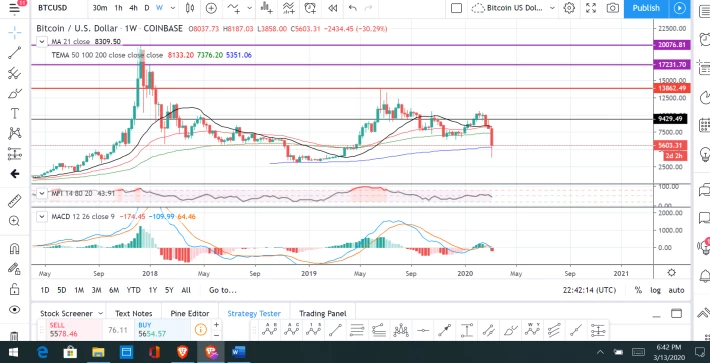Open the Strategy Tester tab

tap(254, 313)
